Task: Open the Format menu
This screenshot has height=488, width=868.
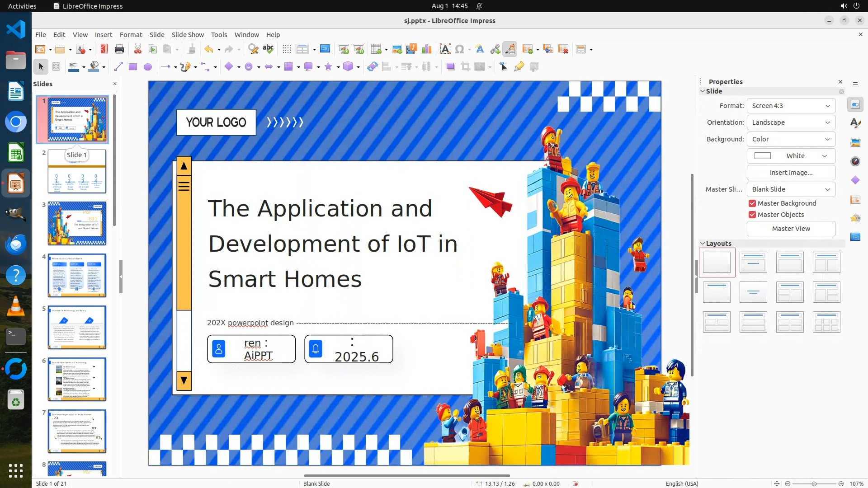Action: pos(131,35)
